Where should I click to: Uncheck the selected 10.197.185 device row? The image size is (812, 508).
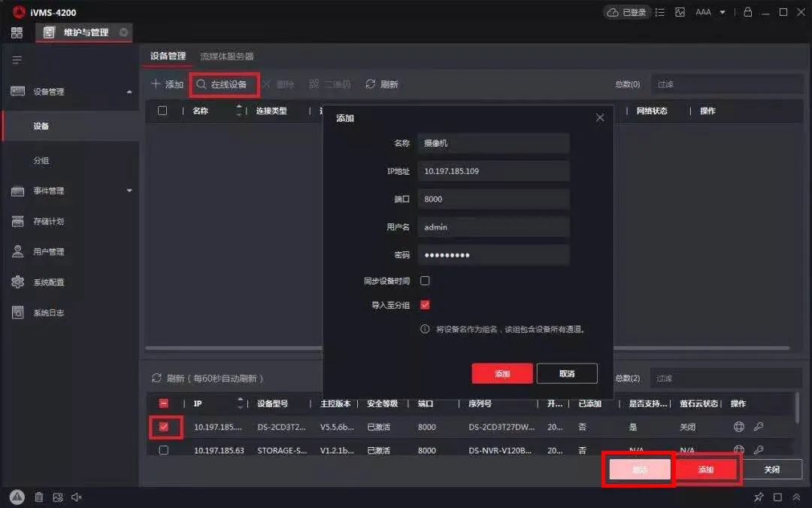pyautogui.click(x=164, y=427)
